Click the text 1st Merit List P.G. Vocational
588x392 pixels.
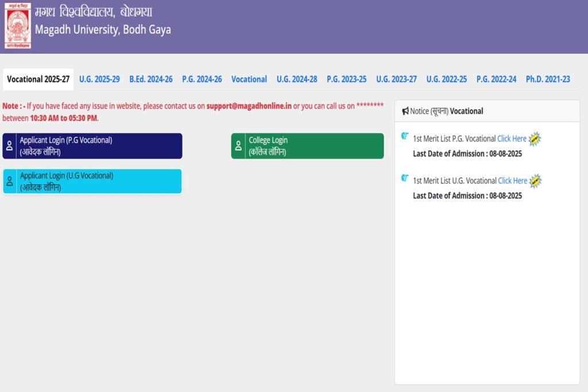point(454,139)
